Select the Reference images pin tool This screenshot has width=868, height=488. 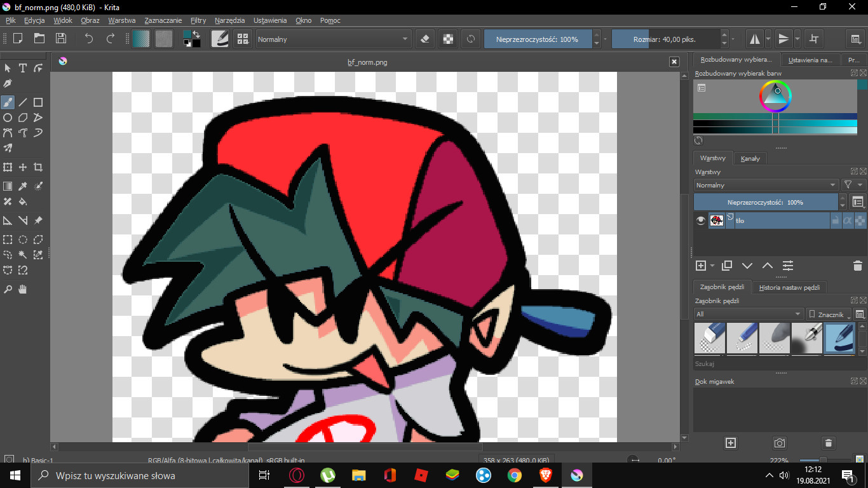coord(38,220)
